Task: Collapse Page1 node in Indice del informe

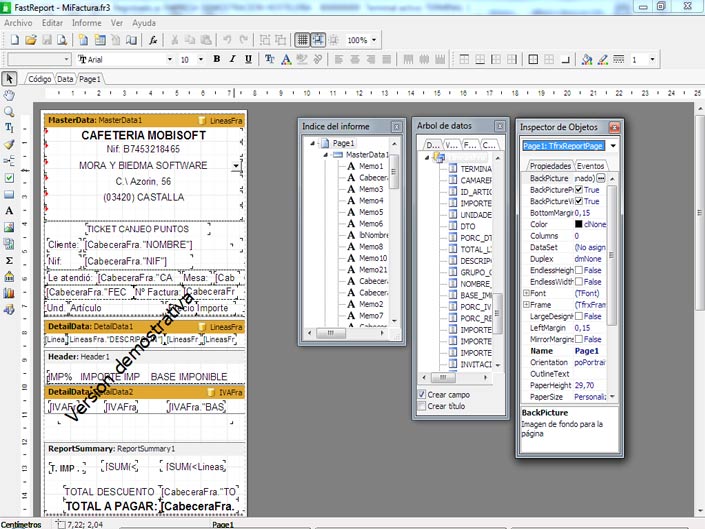Action: point(312,143)
